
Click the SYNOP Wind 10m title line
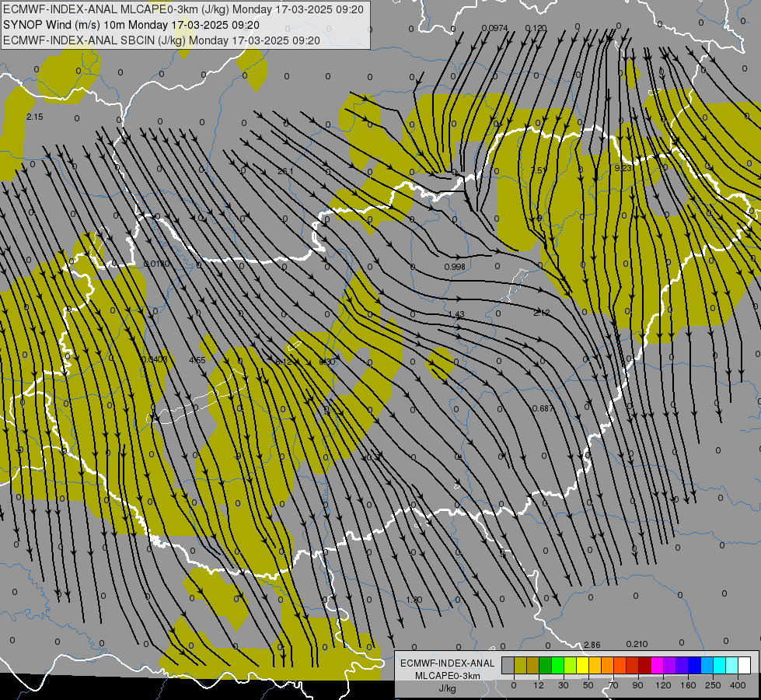(x=131, y=25)
